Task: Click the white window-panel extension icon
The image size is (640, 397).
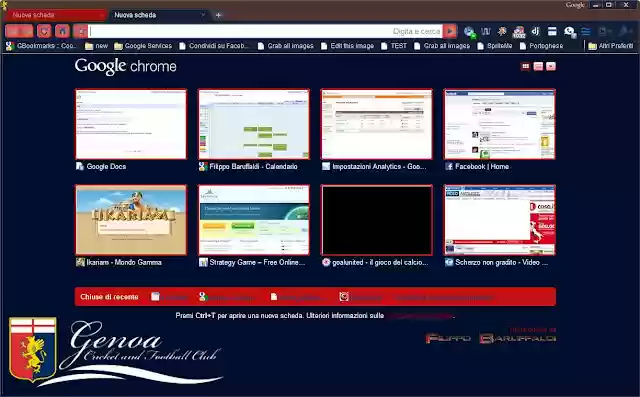Action: pos(552,31)
